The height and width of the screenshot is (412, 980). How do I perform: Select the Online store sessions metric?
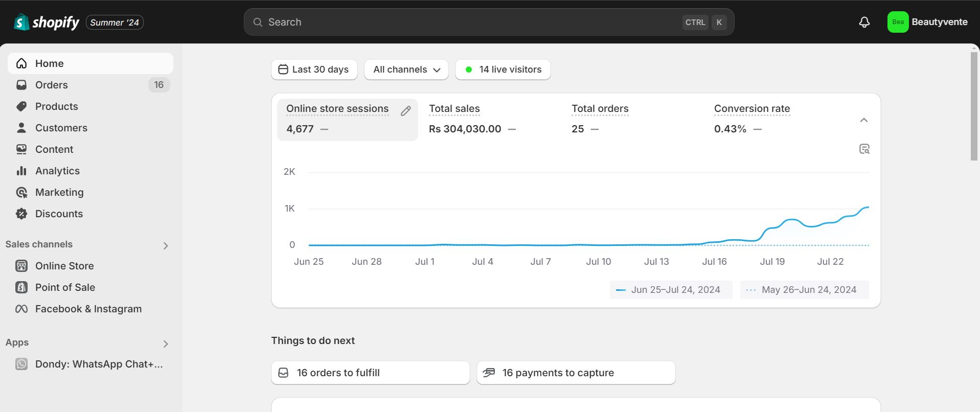pyautogui.click(x=348, y=120)
